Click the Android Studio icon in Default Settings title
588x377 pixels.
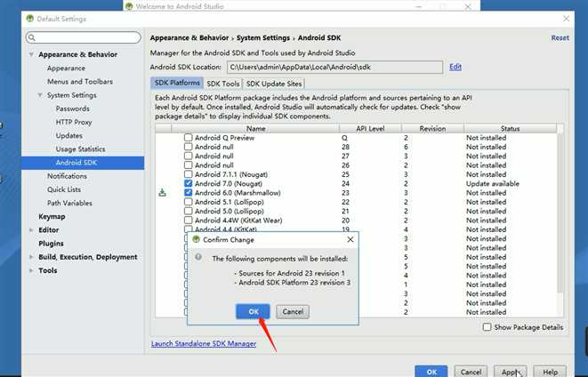point(30,19)
